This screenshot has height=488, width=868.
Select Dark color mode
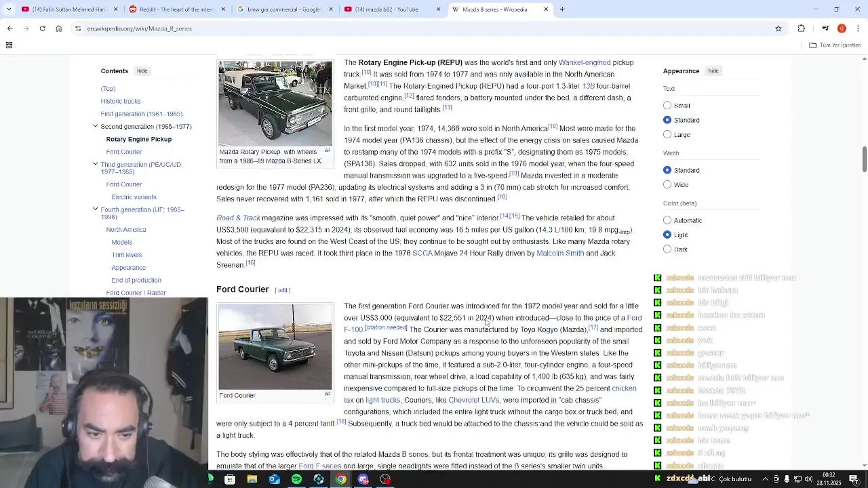[667, 249]
